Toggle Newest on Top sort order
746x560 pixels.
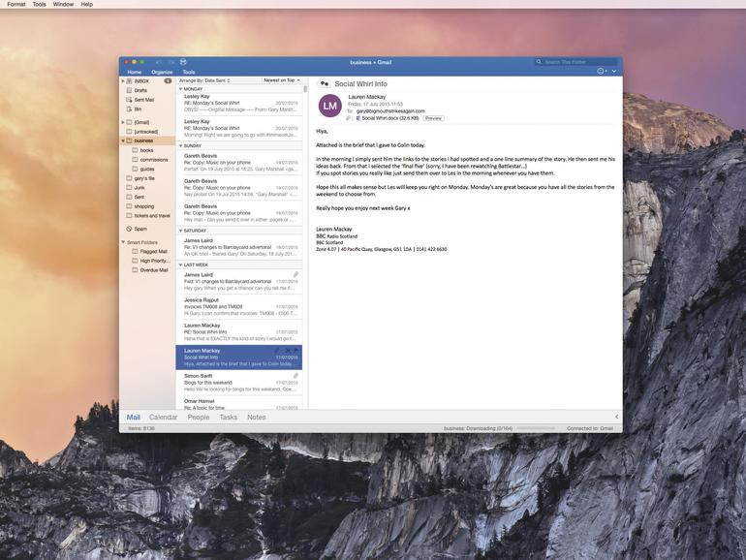pyautogui.click(x=282, y=80)
